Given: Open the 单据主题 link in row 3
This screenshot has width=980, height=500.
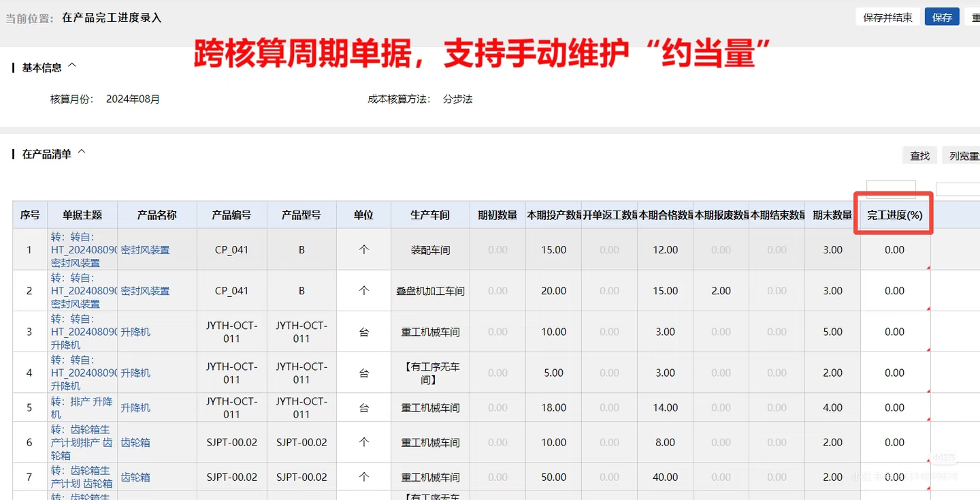Looking at the screenshot, I should (84, 332).
